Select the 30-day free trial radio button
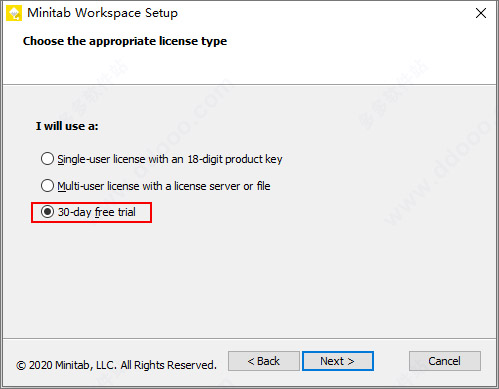The image size is (499, 389). tap(47, 212)
